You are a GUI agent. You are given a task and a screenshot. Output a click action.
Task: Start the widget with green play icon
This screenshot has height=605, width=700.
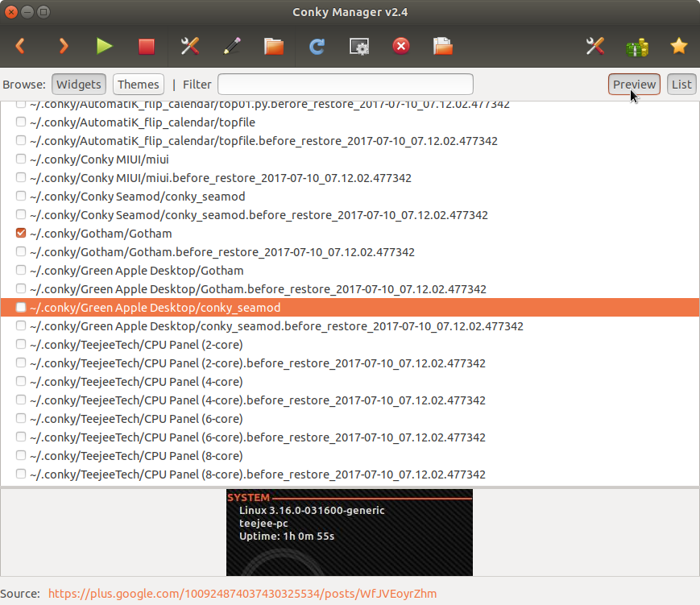click(105, 46)
